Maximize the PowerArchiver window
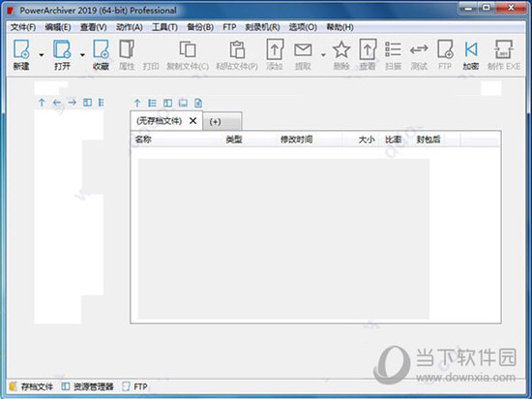Screen dimensions: 532x399 [487, 8]
